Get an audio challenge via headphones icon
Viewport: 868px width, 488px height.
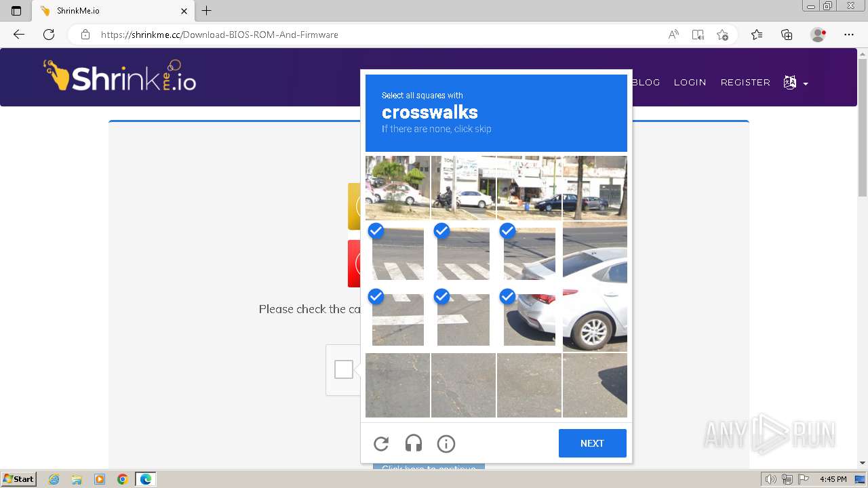pos(414,444)
